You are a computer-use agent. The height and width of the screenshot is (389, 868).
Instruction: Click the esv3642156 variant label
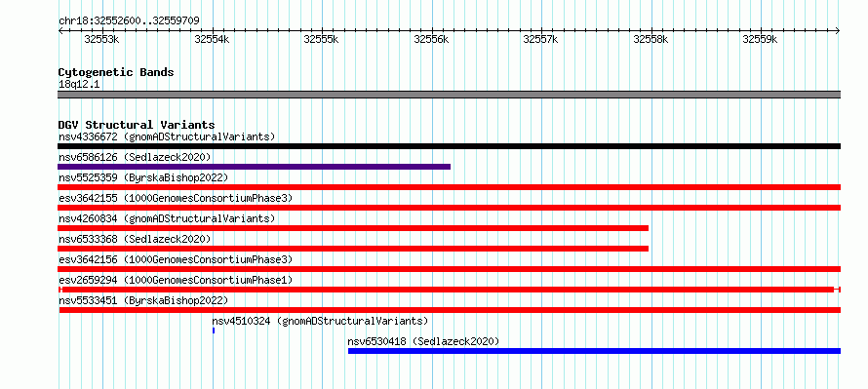tap(176, 259)
